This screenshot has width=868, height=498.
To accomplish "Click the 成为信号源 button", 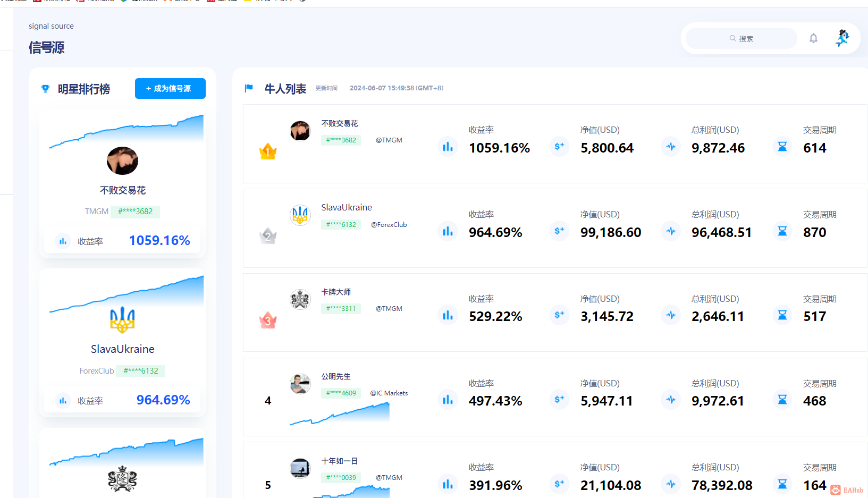I will pos(170,88).
